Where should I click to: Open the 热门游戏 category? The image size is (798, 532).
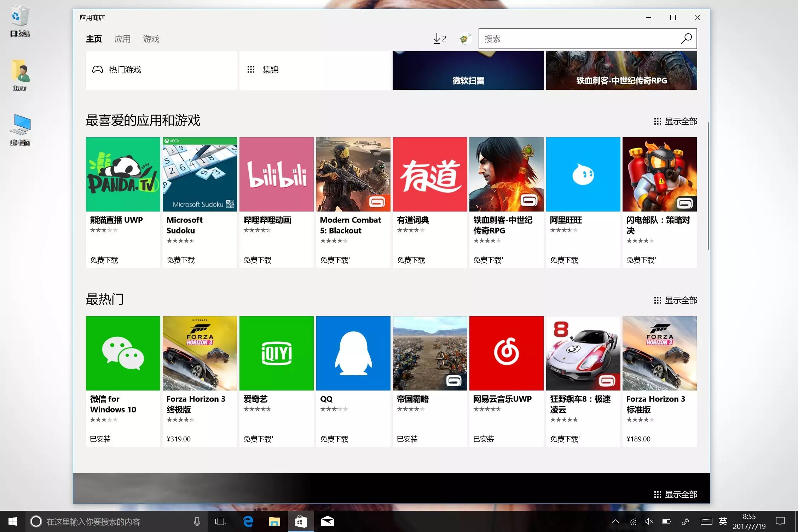point(162,70)
